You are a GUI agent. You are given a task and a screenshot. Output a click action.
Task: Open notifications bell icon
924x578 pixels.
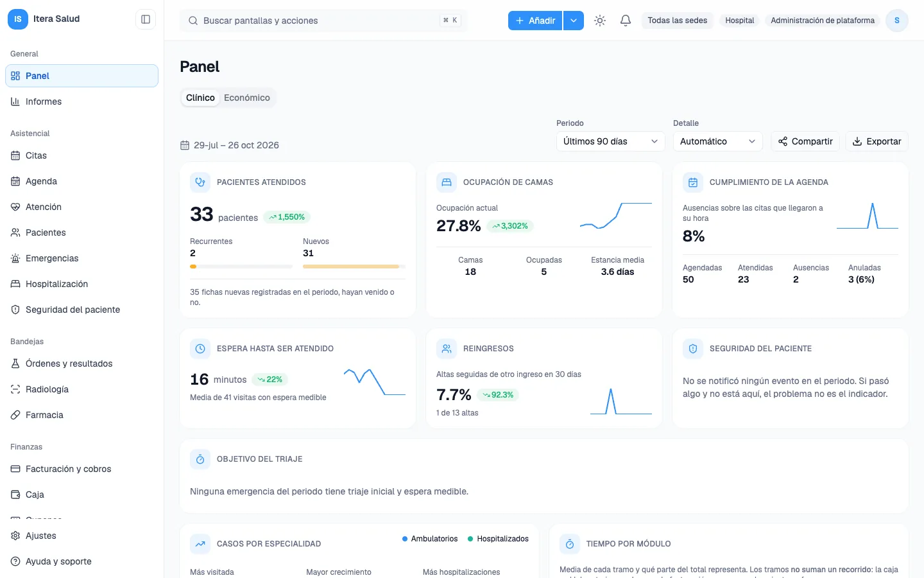coord(626,21)
